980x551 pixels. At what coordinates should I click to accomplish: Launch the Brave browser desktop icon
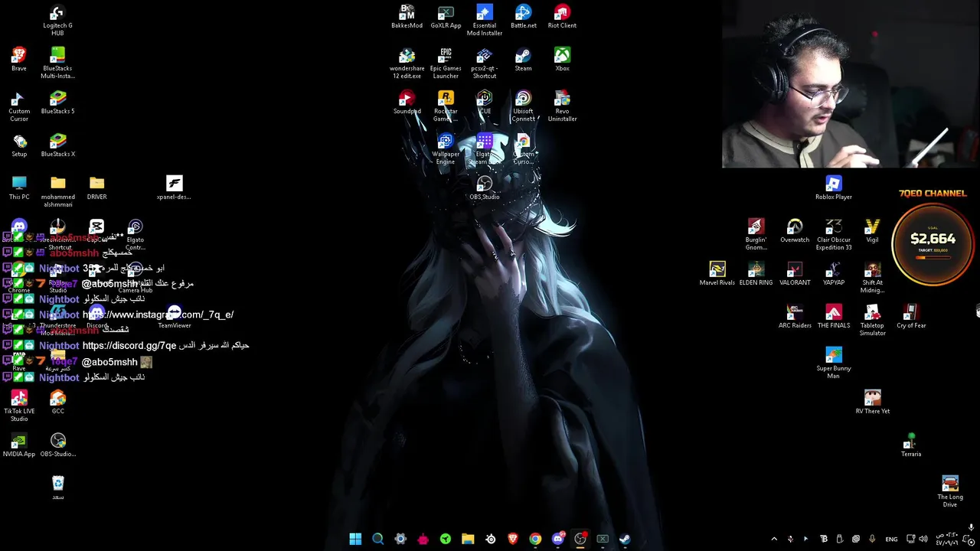coord(19,60)
